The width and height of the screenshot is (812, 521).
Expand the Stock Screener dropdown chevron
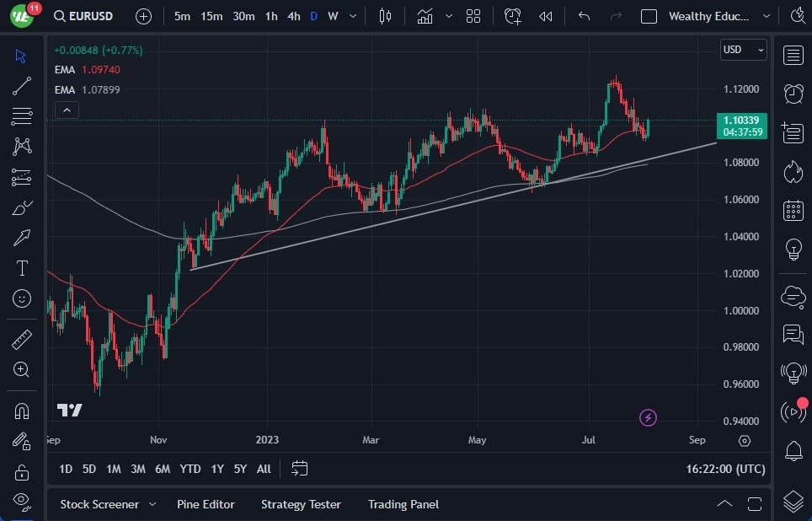[x=152, y=504]
